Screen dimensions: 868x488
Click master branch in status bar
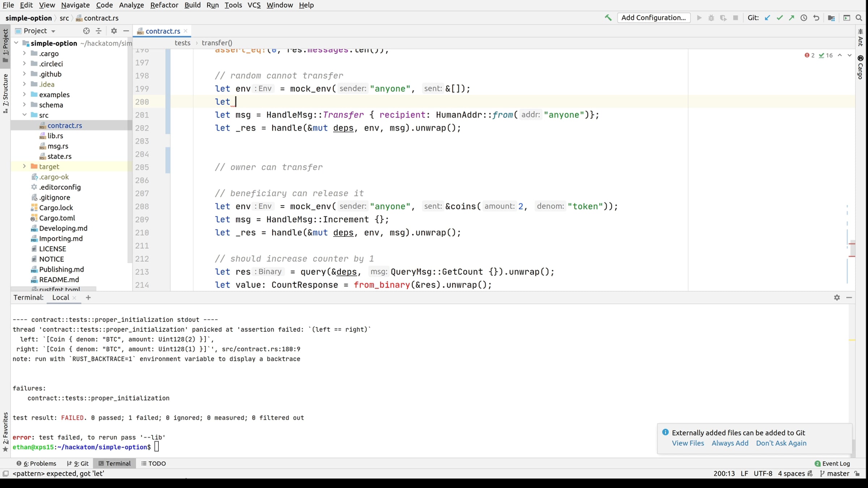coord(835,474)
